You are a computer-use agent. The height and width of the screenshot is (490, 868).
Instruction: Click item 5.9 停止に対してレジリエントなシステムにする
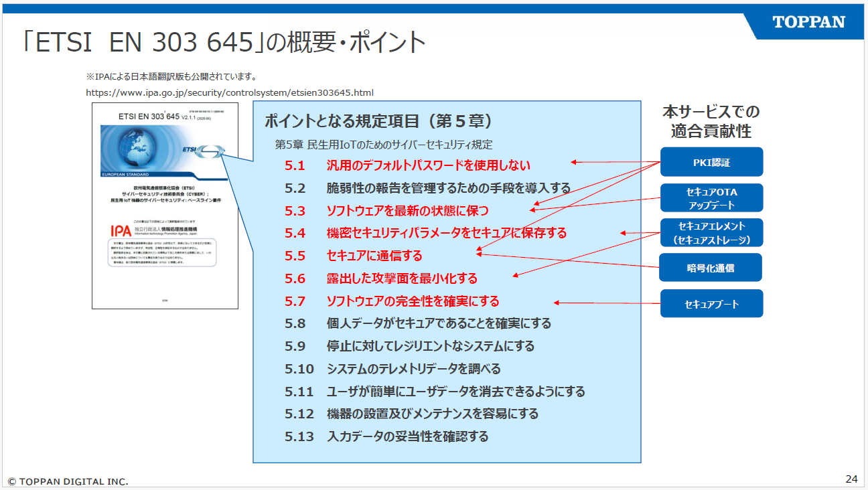pyautogui.click(x=409, y=346)
